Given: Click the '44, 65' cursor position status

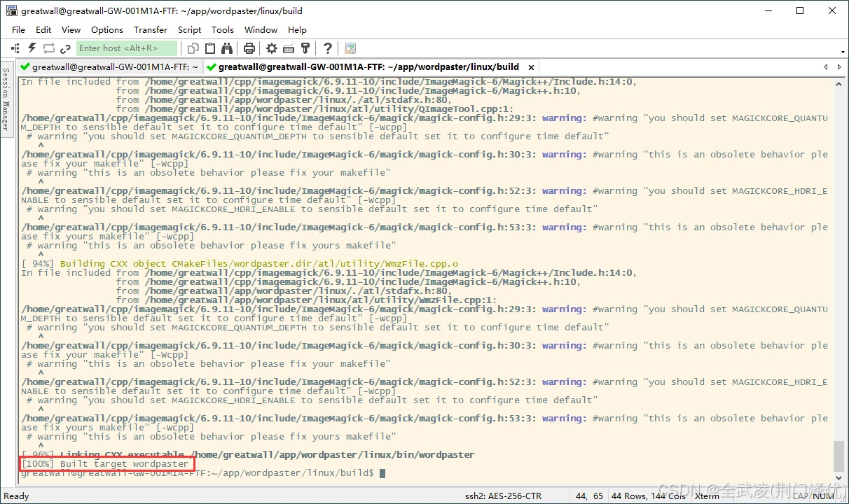Looking at the screenshot, I should [x=589, y=496].
